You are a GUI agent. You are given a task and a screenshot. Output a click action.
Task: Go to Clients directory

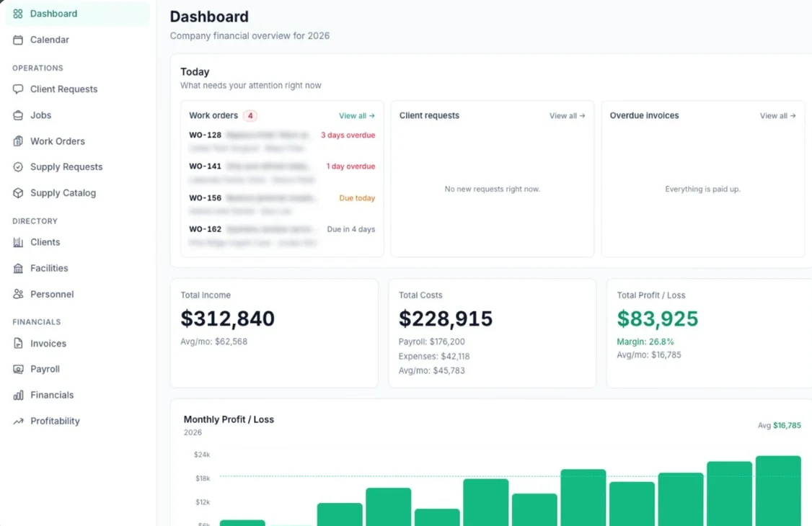(78, 242)
